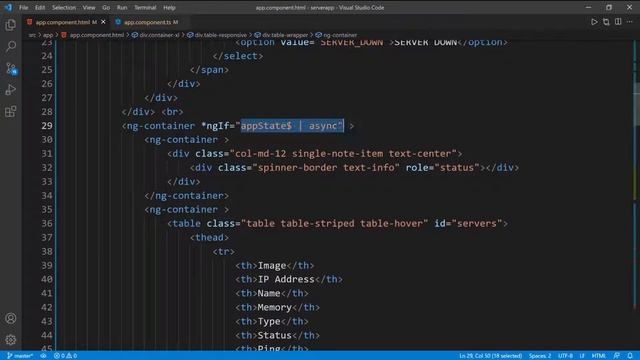
Task: Click id="servers" attribute on line 36
Action: 468,223
